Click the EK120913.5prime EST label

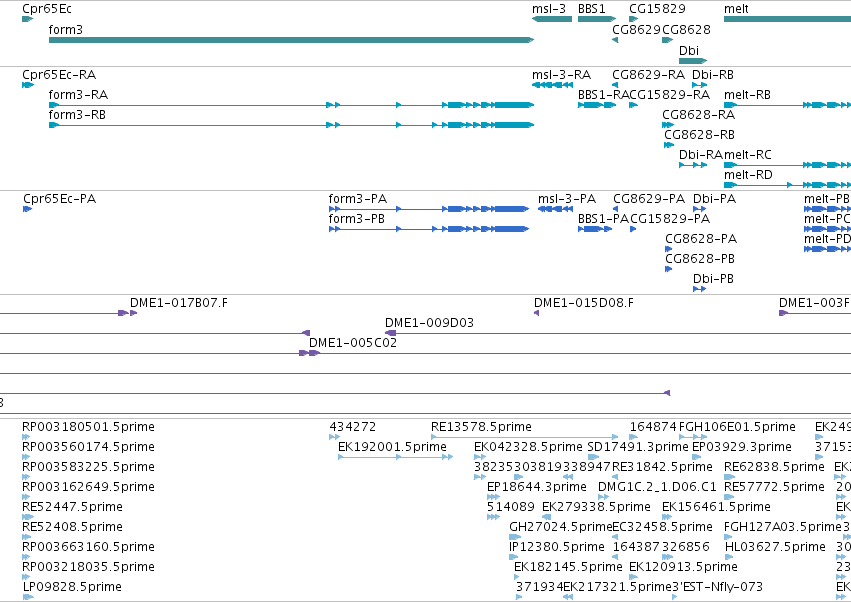pos(683,567)
